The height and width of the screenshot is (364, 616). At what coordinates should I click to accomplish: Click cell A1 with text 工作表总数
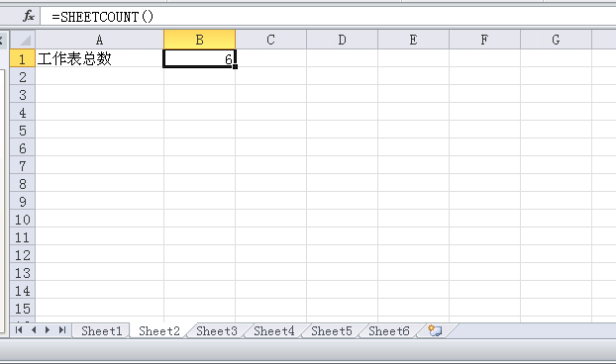pos(99,58)
